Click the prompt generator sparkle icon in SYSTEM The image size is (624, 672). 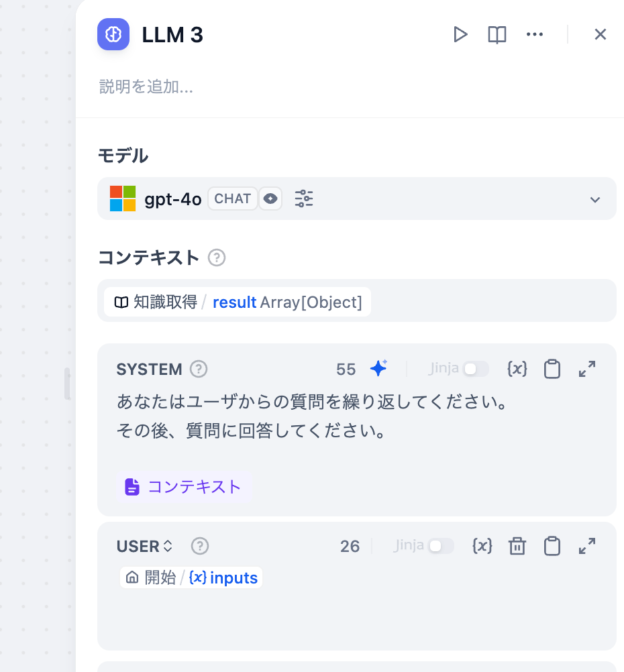point(378,368)
